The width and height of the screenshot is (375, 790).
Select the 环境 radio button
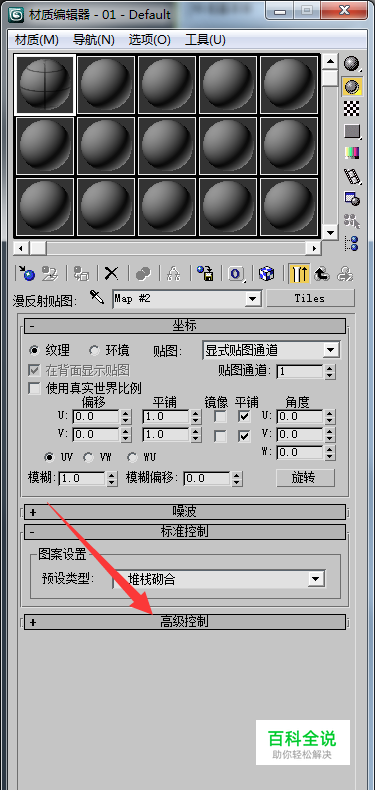(94, 350)
